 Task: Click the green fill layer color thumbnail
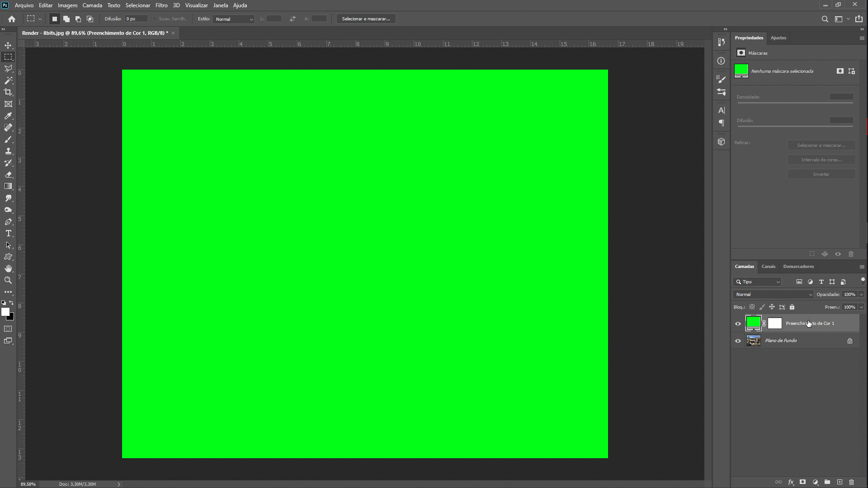tap(753, 323)
